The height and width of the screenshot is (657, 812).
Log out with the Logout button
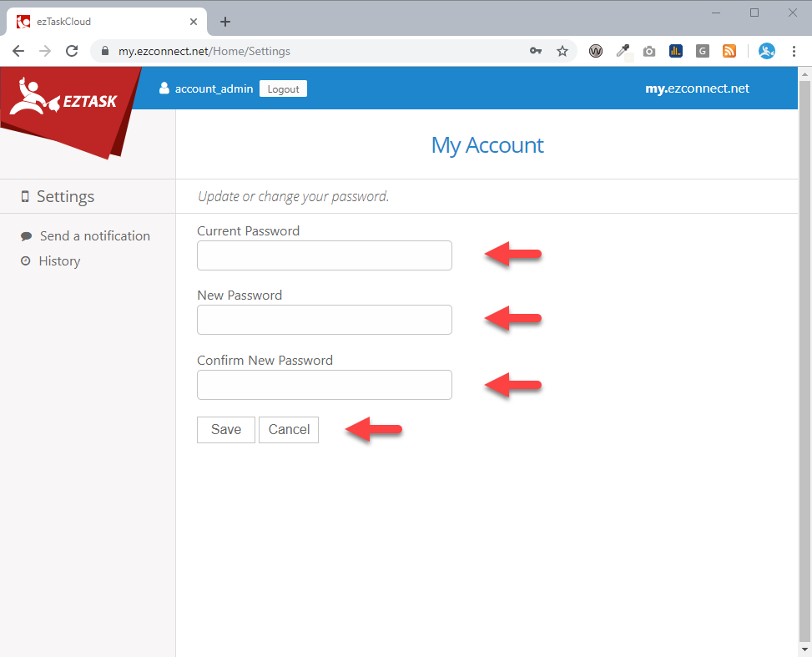click(x=283, y=88)
